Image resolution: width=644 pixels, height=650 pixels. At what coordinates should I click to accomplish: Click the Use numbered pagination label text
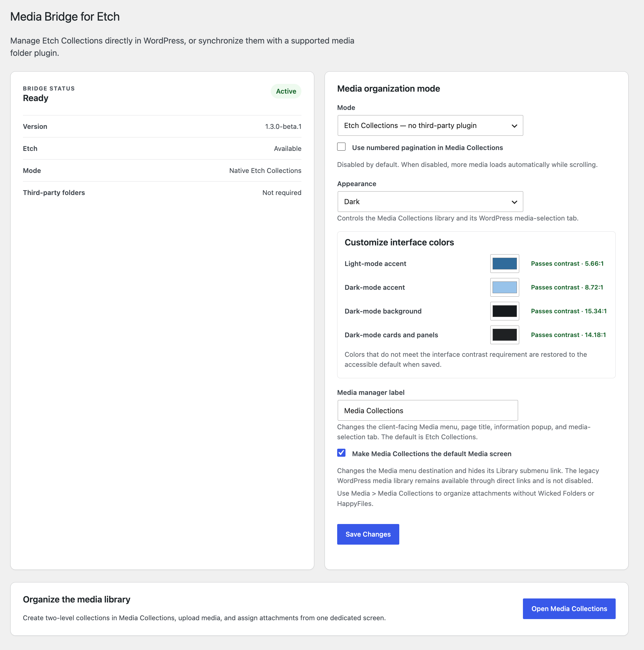pyautogui.click(x=427, y=148)
